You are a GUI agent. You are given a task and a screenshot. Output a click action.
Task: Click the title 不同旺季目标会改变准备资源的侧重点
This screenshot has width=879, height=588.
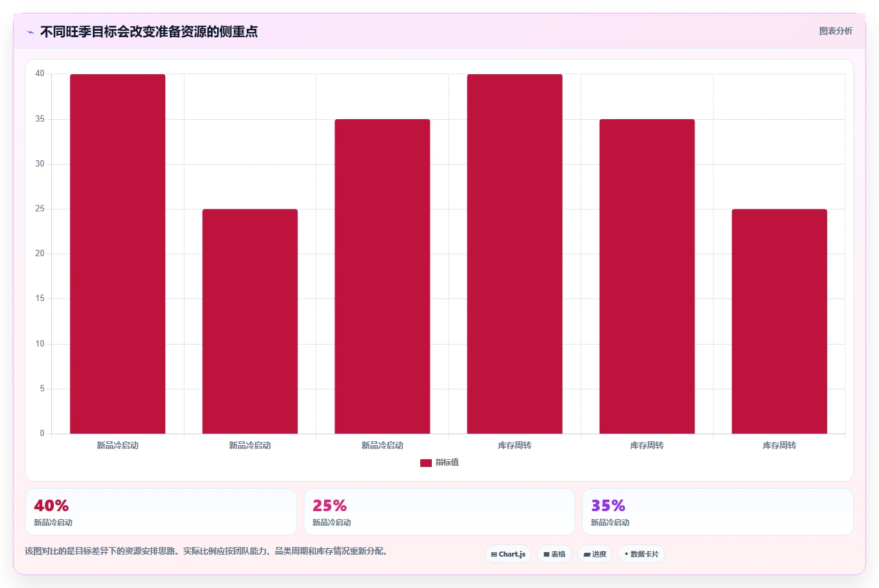[149, 31]
